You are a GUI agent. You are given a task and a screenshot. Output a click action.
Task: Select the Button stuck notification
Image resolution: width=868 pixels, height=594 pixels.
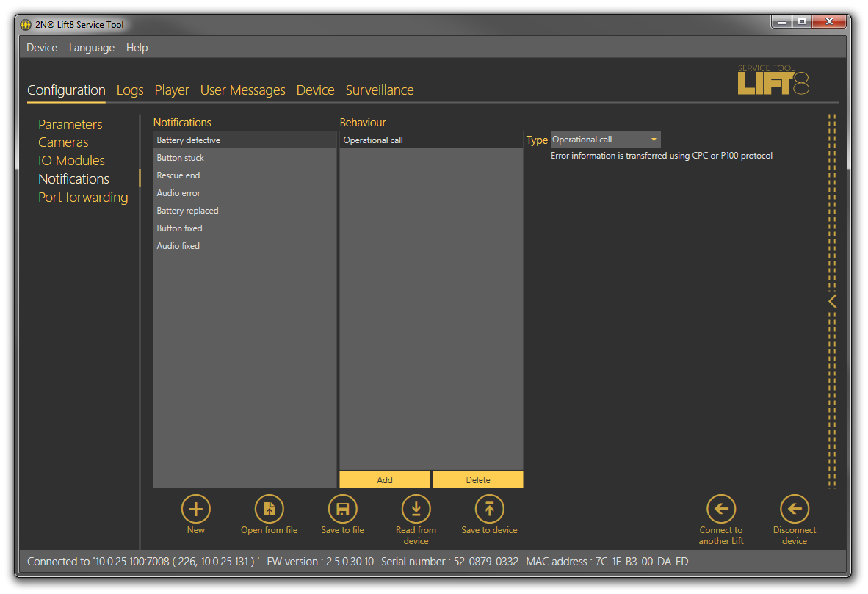pyautogui.click(x=181, y=158)
